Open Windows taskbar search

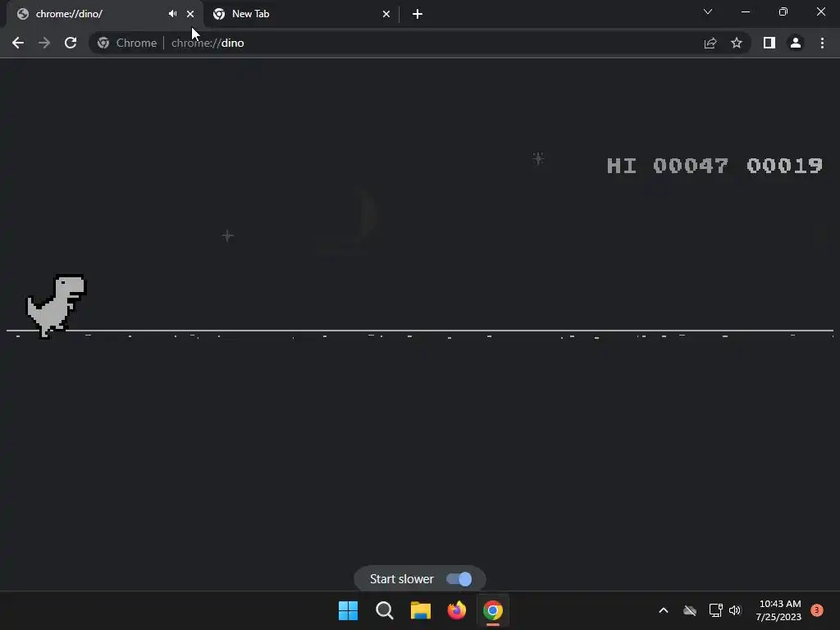pos(385,610)
